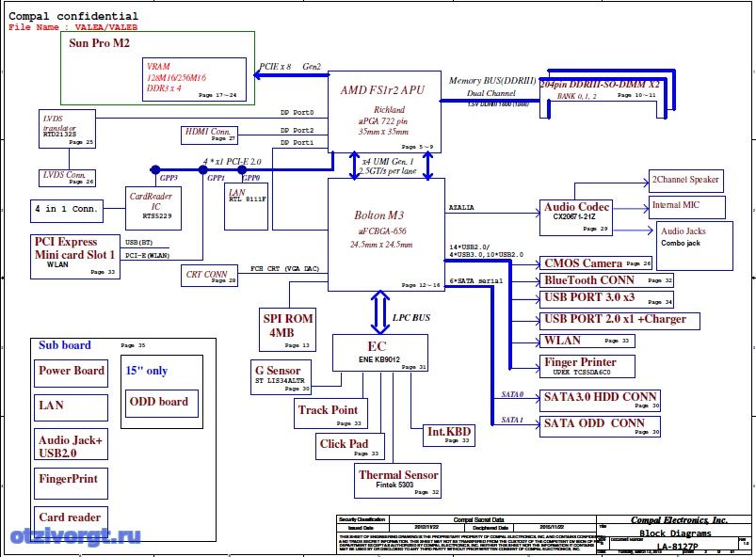Select the LVDS translator RTD2132S box
The width and height of the screenshot is (756, 557).
pos(67,129)
